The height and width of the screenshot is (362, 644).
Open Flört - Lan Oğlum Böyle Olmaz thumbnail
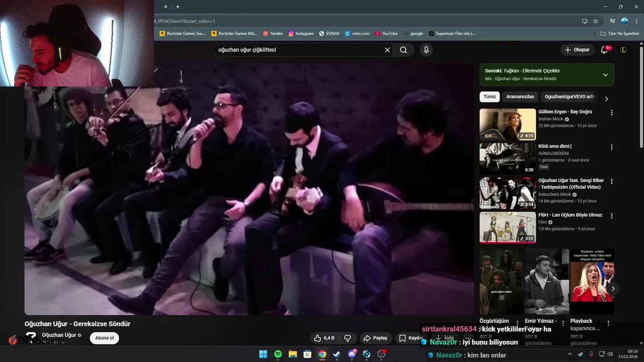coord(508,227)
